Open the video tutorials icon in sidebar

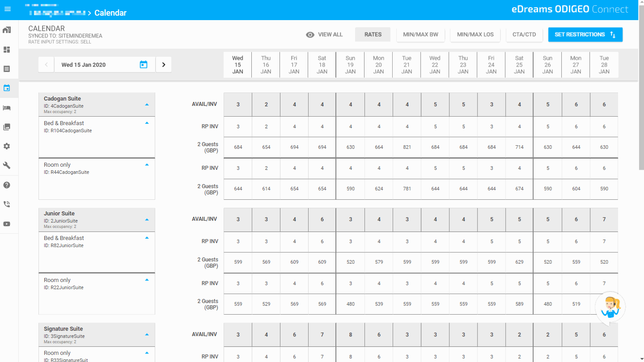[7, 224]
